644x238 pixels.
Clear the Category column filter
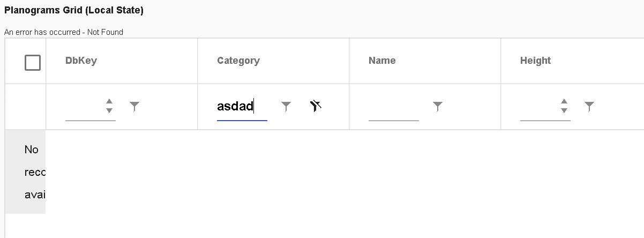coord(316,106)
